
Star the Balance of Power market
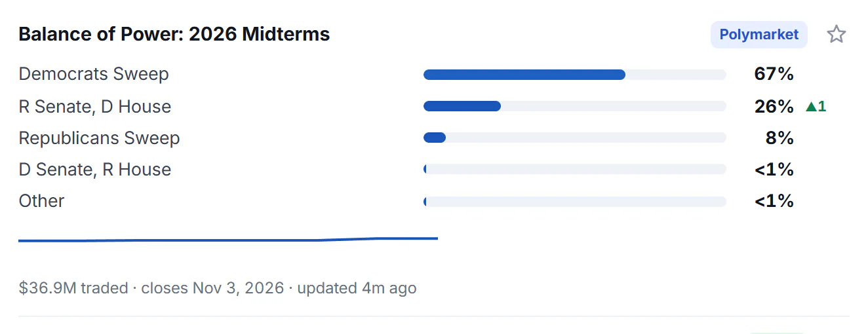836,34
